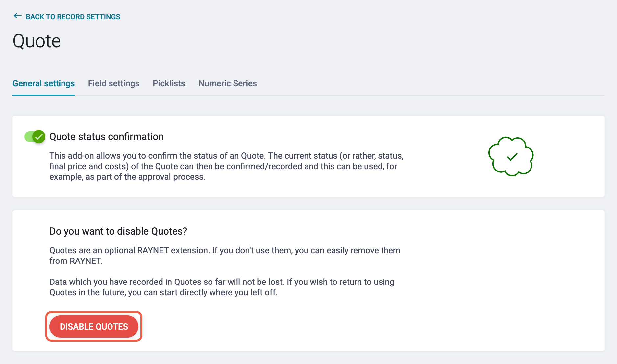
Task: Click the 'Data which you have recorded' paragraph
Action: (x=222, y=287)
